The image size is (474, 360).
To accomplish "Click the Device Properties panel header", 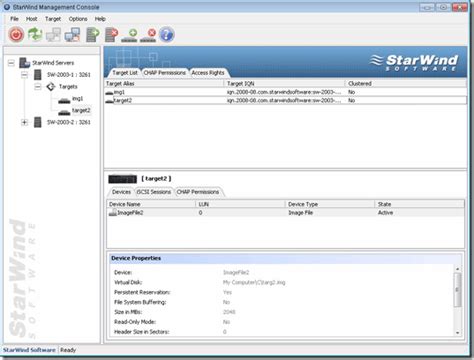I will pos(285,258).
